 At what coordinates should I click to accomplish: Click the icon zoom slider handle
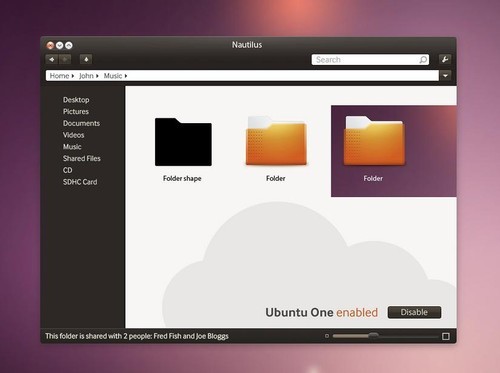373,336
